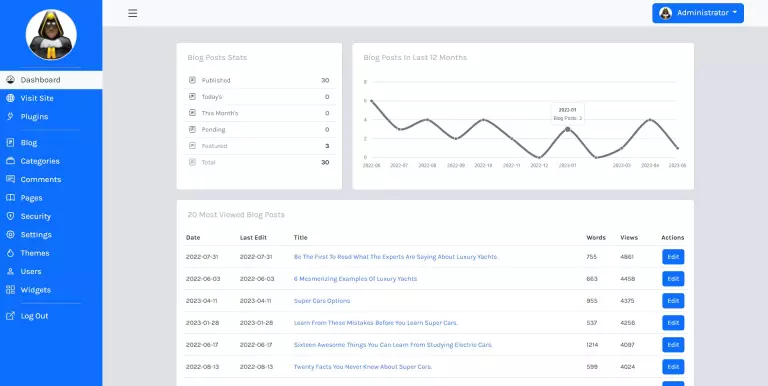Click the 2022-06 data point on chart

click(371, 101)
